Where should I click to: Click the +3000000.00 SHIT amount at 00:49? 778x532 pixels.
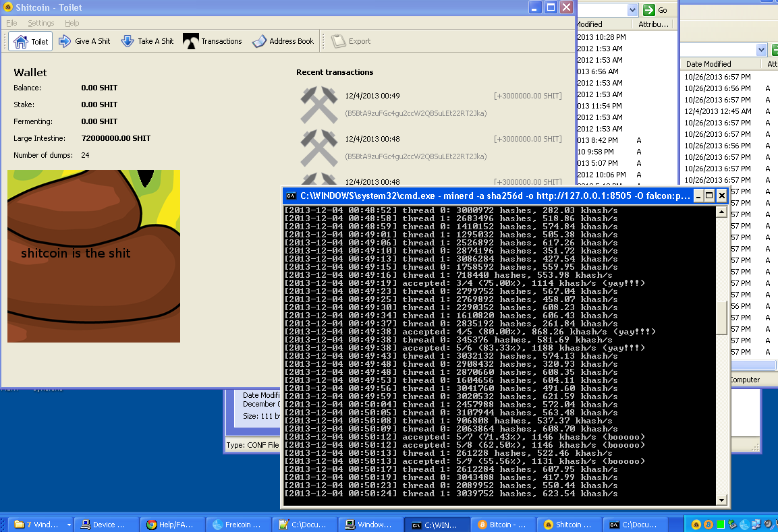[528, 96]
